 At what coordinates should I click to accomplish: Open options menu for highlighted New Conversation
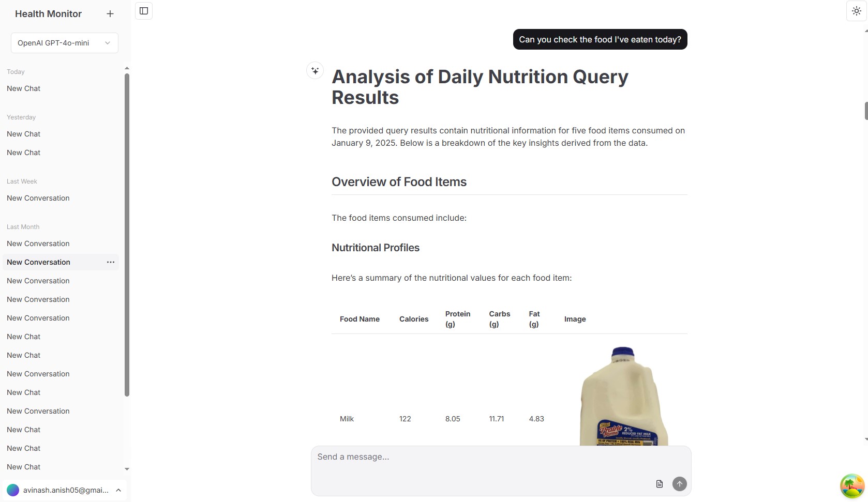pos(111,262)
